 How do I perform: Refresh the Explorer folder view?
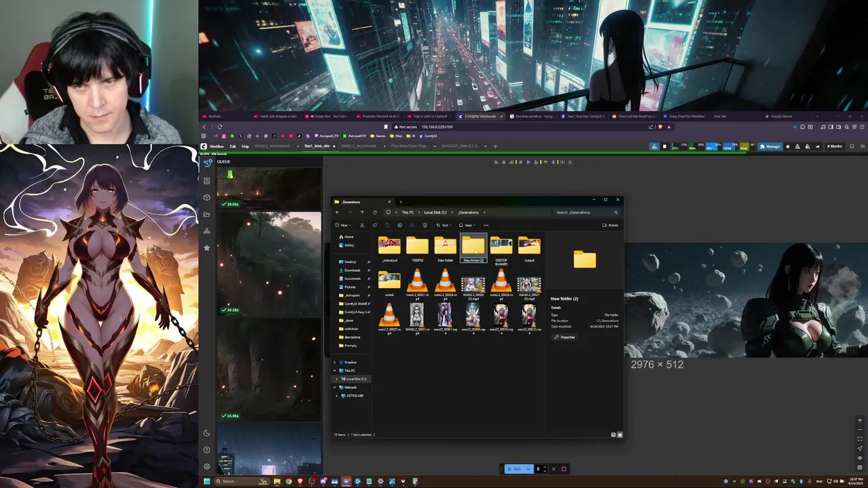point(374,212)
